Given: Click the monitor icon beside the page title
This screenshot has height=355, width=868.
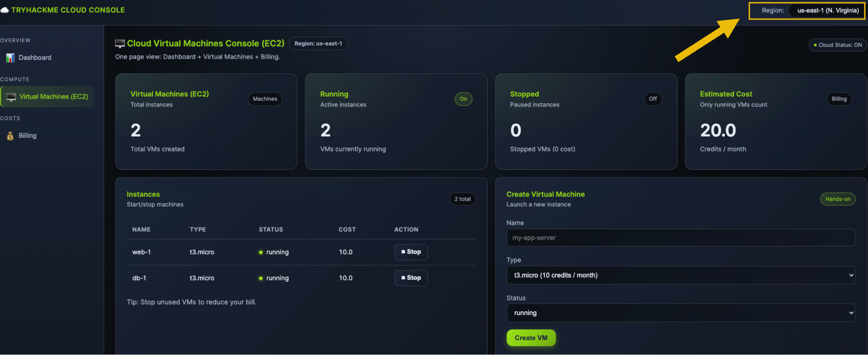Looking at the screenshot, I should click(120, 44).
